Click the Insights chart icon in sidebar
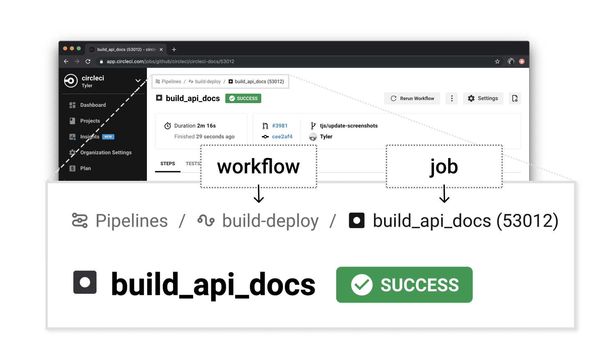 [72, 137]
